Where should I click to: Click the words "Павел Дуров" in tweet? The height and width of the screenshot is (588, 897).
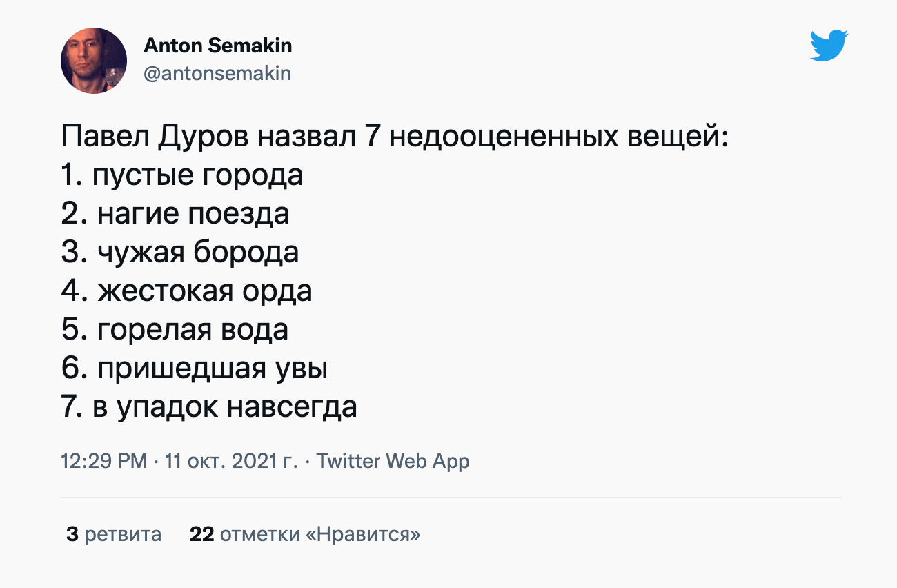point(155,137)
